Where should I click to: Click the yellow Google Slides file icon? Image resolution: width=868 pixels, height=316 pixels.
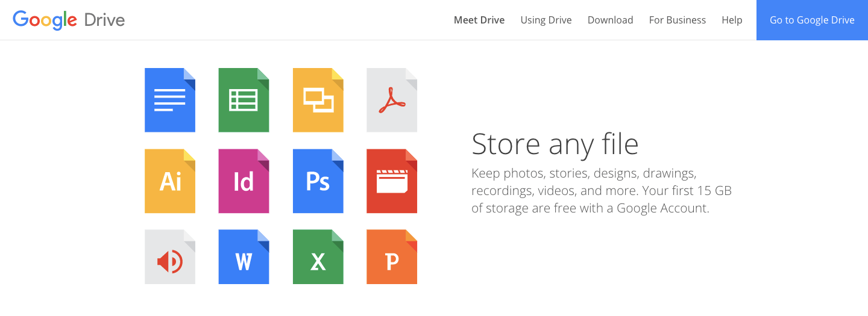[x=318, y=100]
